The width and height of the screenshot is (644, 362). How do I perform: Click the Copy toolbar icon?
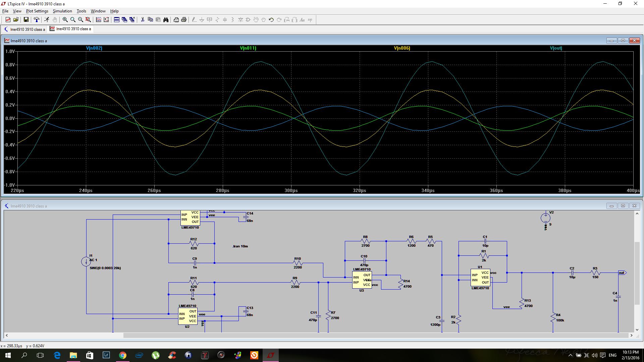(x=150, y=20)
